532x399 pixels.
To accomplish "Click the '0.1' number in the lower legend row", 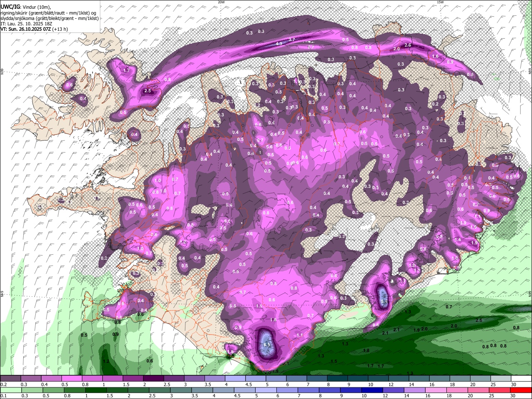I will 3,396.
